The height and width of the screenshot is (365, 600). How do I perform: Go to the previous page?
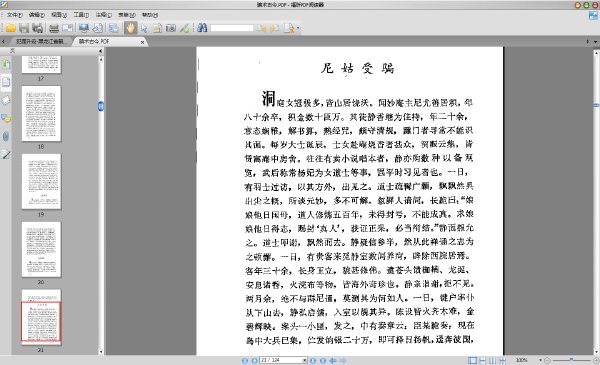(x=254, y=360)
